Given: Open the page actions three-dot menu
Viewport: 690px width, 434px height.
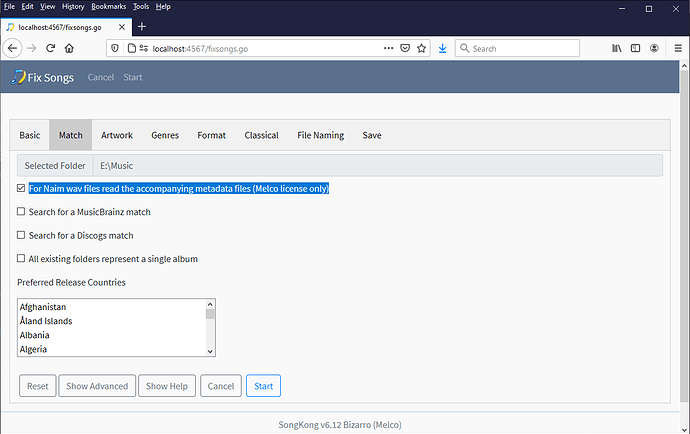Looking at the screenshot, I should click(388, 48).
